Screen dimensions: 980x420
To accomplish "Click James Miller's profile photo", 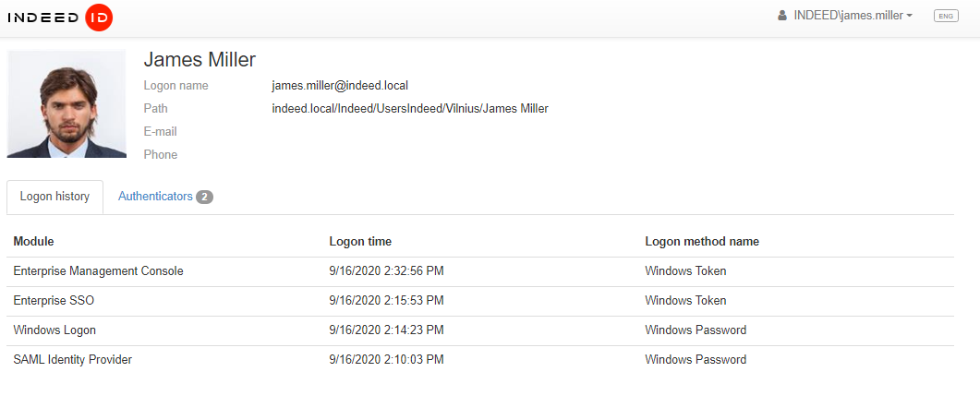I will click(67, 103).
